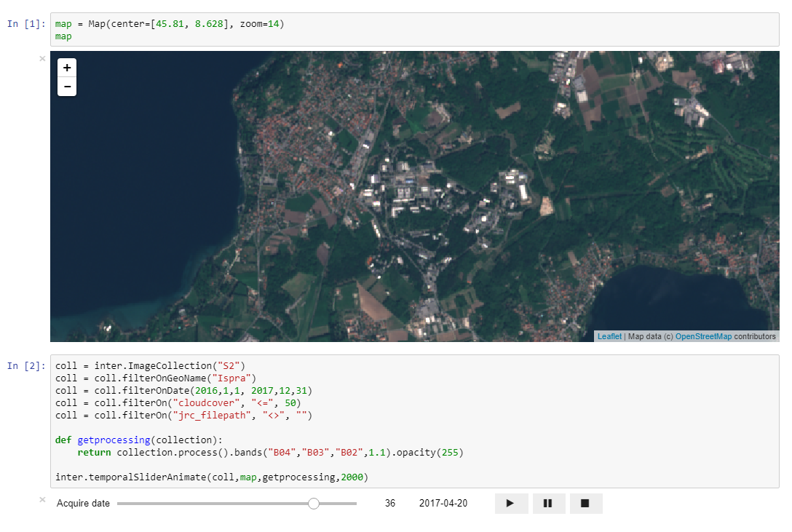Viewport: 792px width, 532px height.
Task: Play the temporal slider animation
Action: pyautogui.click(x=511, y=503)
